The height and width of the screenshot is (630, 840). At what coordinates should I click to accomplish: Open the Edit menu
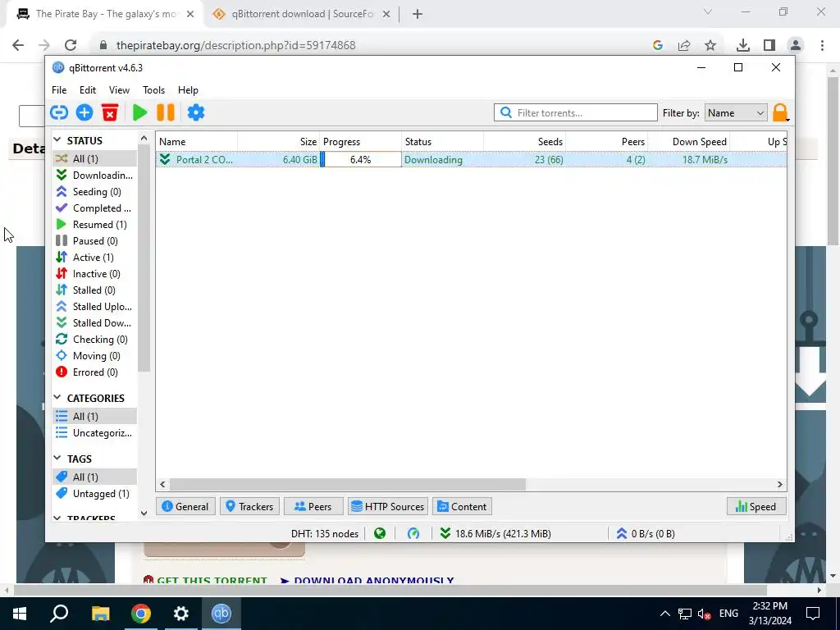pos(87,90)
